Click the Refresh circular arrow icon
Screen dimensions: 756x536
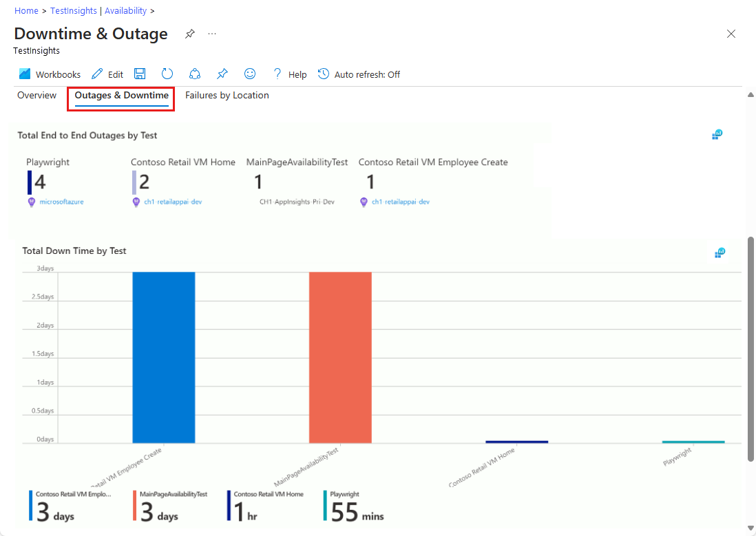[167, 74]
